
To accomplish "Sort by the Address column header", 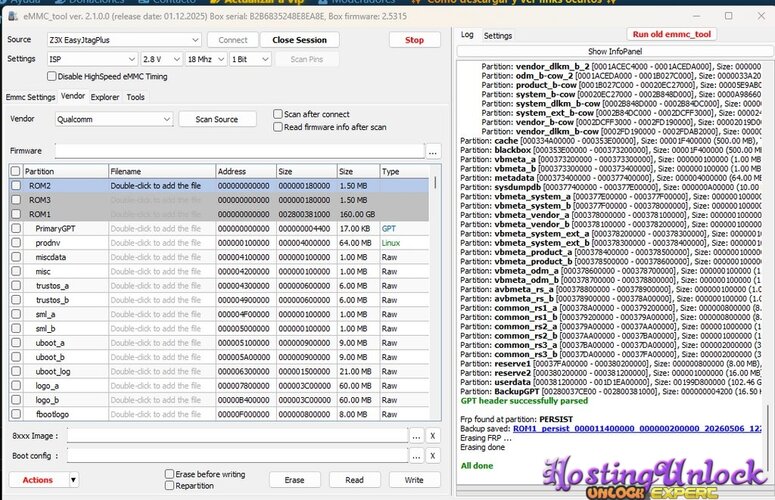I will pyautogui.click(x=246, y=171).
